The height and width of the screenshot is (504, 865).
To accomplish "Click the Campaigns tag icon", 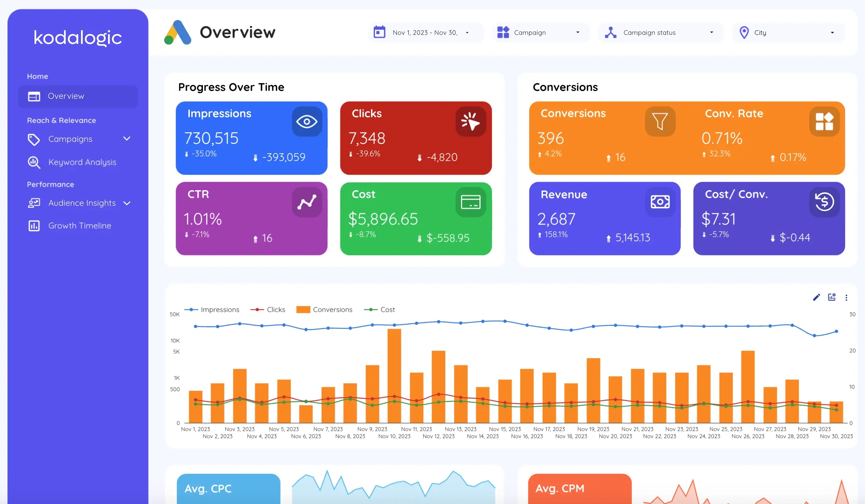I will [x=34, y=139].
